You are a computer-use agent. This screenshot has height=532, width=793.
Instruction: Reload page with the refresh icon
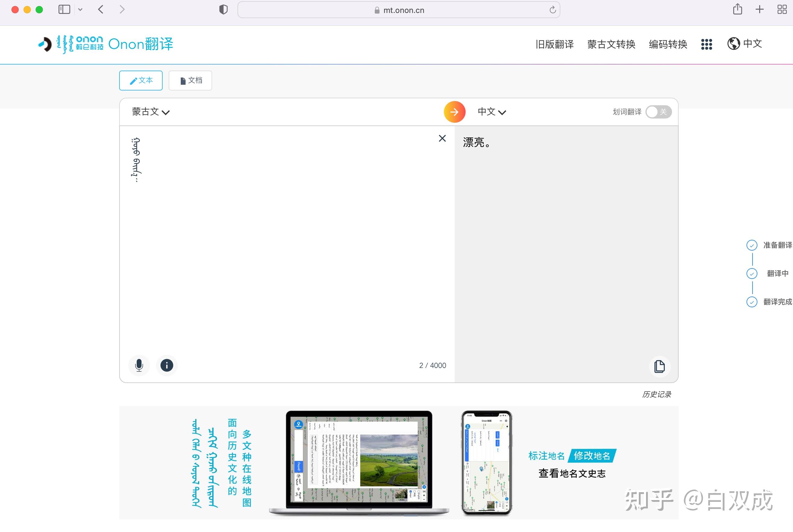[x=552, y=10]
